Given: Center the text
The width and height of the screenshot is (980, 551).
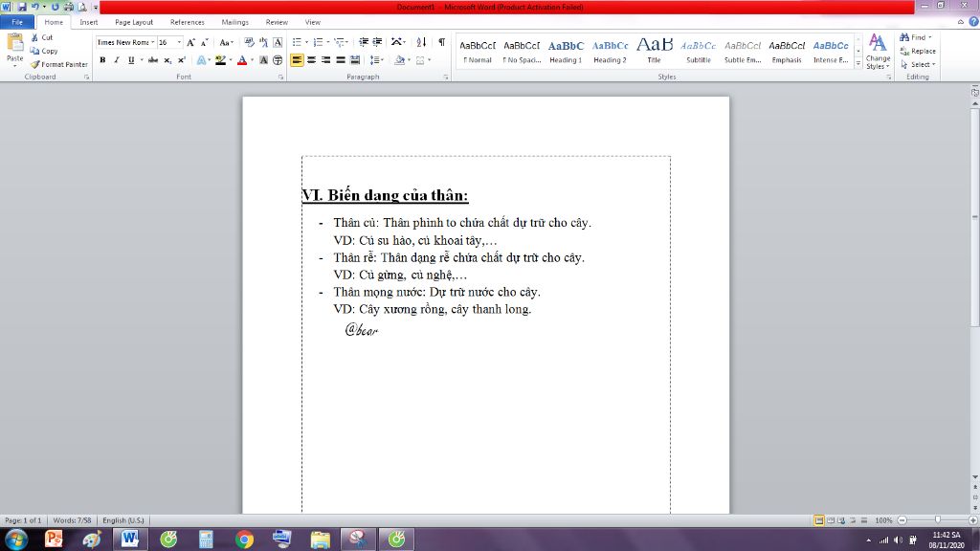Looking at the screenshot, I should click(311, 60).
